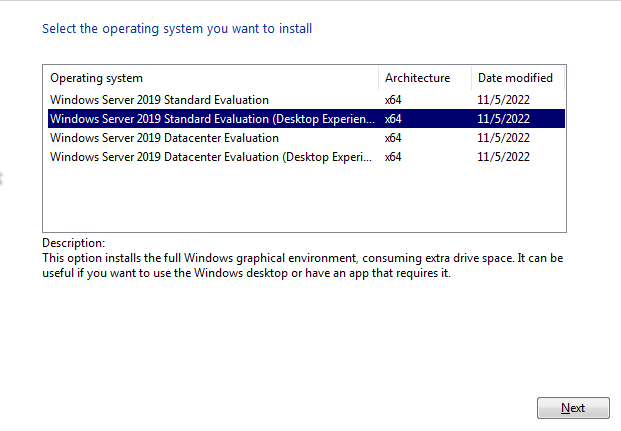621x431 pixels.
Task: Click the 'Description:' label
Action: pyautogui.click(x=73, y=243)
